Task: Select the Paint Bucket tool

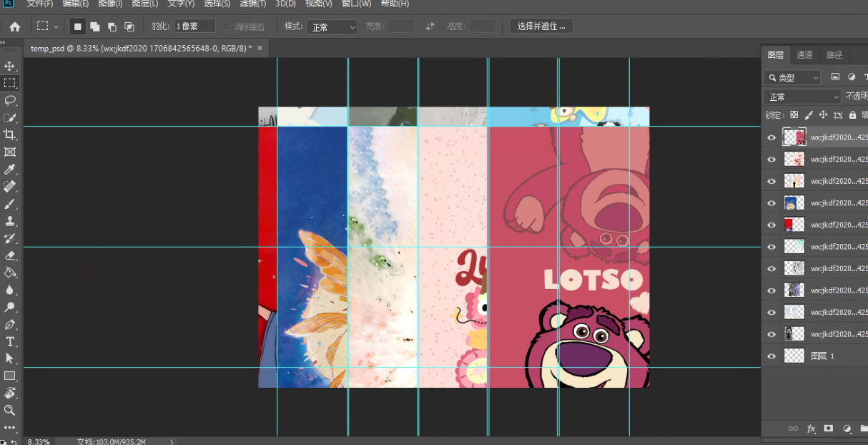Action: [10, 273]
